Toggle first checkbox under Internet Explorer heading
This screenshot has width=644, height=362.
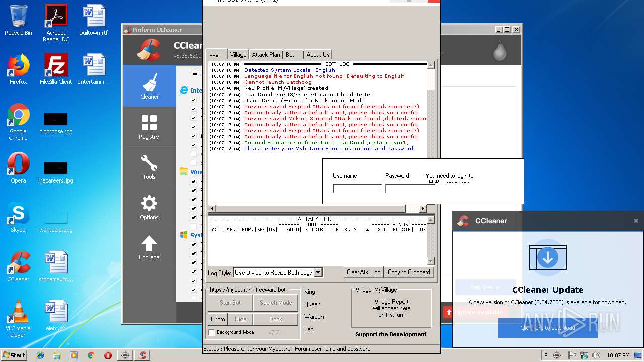(194, 100)
